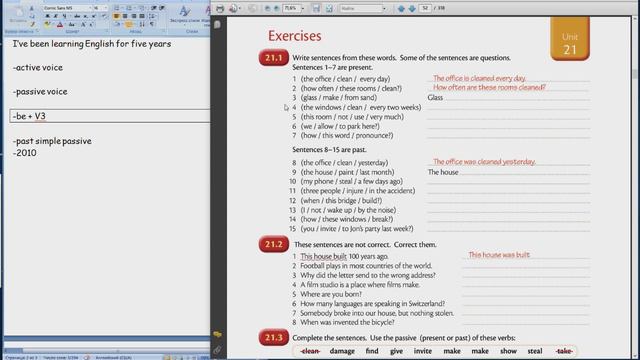
Task: Click the zoom out button in the PDF toolbar
Action: pos(267,8)
